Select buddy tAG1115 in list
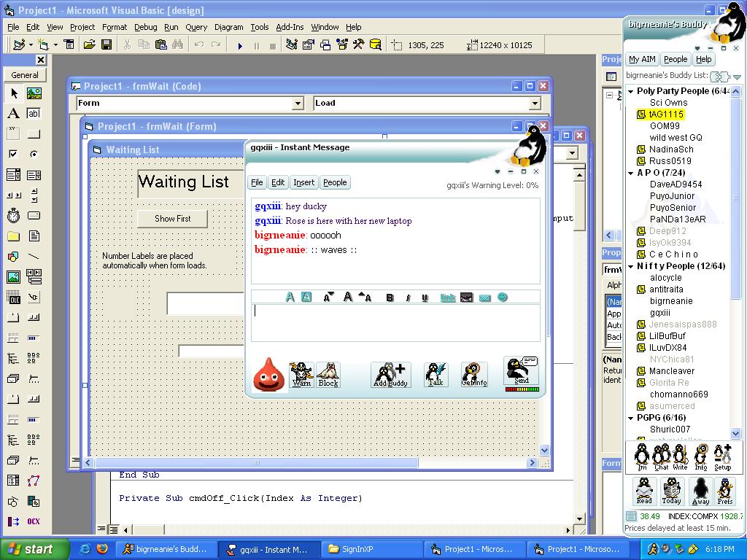Screen dimensions: 747x560 666,114
